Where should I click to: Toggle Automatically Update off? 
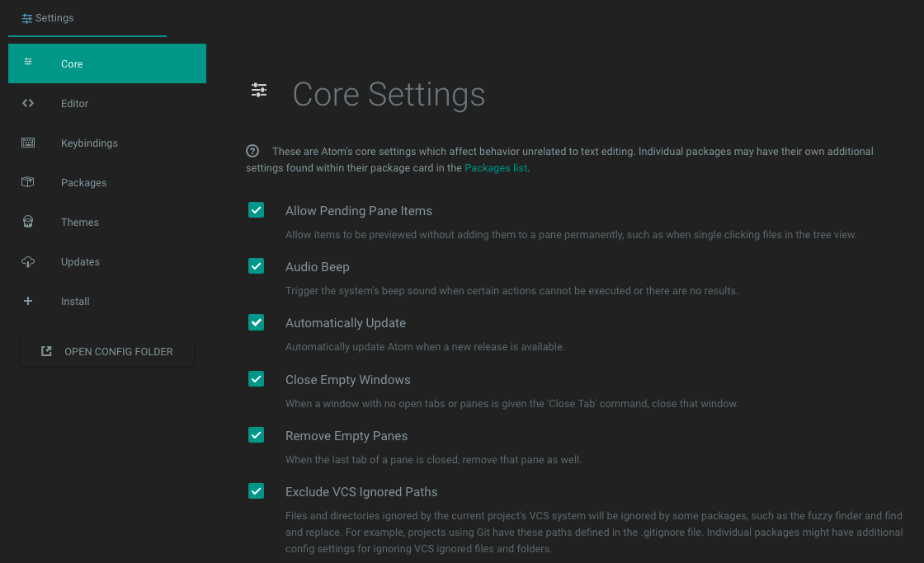pos(256,322)
